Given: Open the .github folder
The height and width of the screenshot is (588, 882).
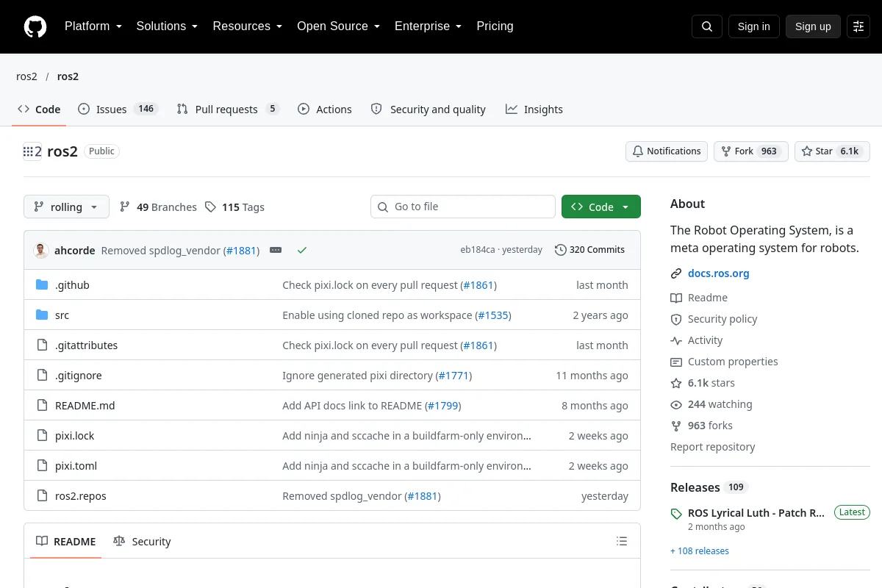Looking at the screenshot, I should (72, 285).
